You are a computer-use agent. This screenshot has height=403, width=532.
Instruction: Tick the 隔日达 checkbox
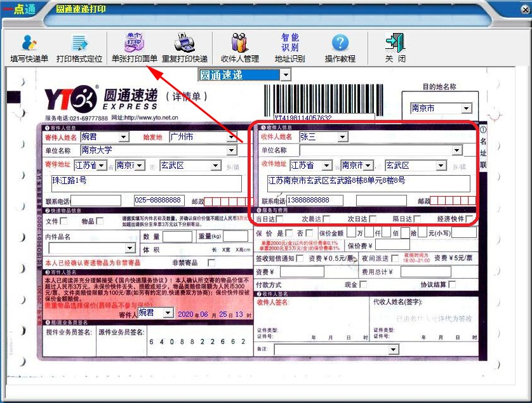[x=417, y=219]
